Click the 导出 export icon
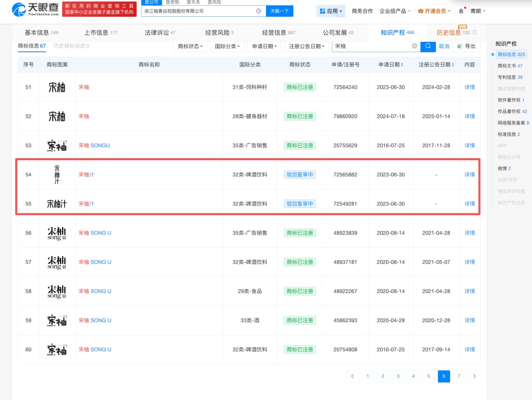Image resolution: width=532 pixels, height=400 pixels. coord(459,46)
